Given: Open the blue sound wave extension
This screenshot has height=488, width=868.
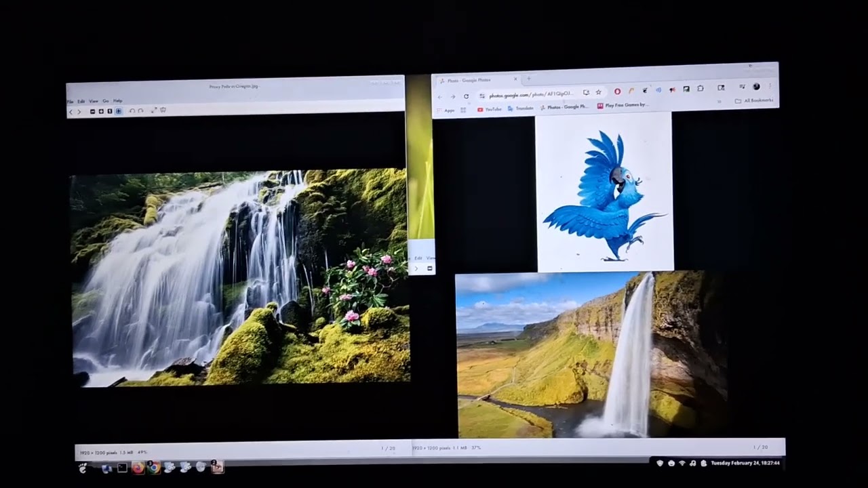Looking at the screenshot, I should [x=658, y=89].
